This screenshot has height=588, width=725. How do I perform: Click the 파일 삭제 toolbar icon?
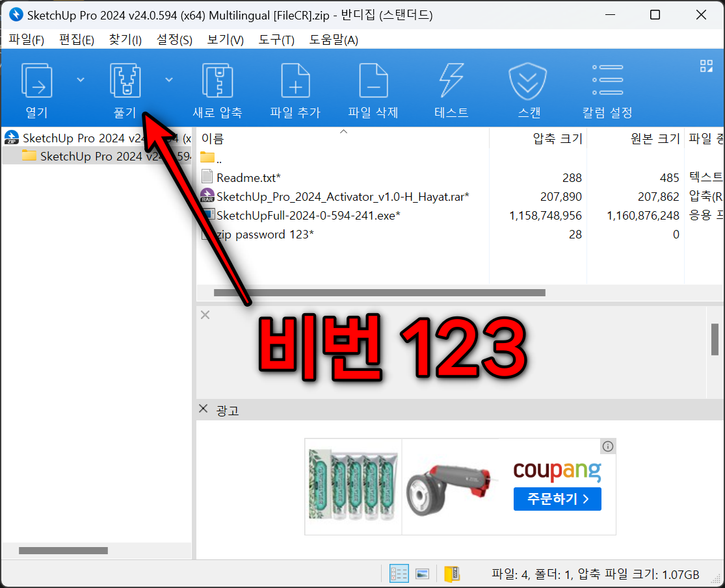(x=374, y=81)
